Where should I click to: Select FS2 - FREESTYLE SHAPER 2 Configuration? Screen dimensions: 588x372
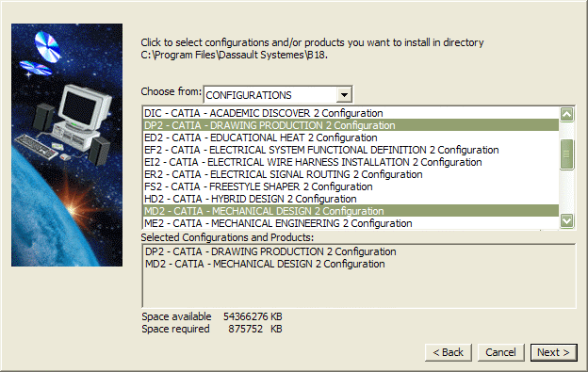click(351, 186)
